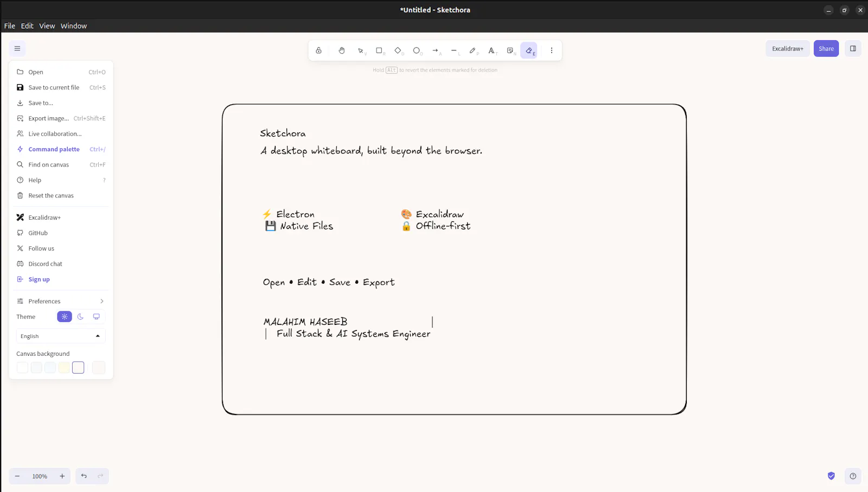The height and width of the screenshot is (492, 868).
Task: Select the Ellipse shape tool
Action: click(417, 50)
